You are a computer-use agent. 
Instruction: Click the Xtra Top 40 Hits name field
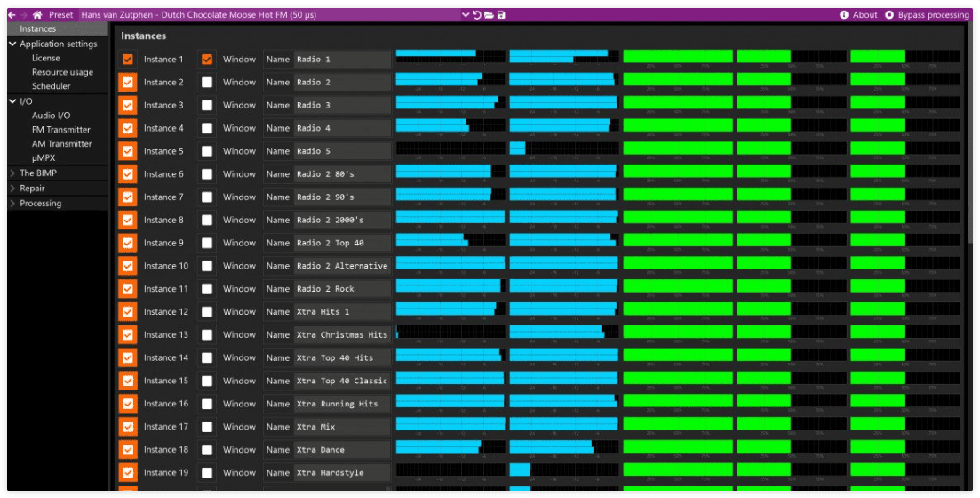tap(342, 357)
